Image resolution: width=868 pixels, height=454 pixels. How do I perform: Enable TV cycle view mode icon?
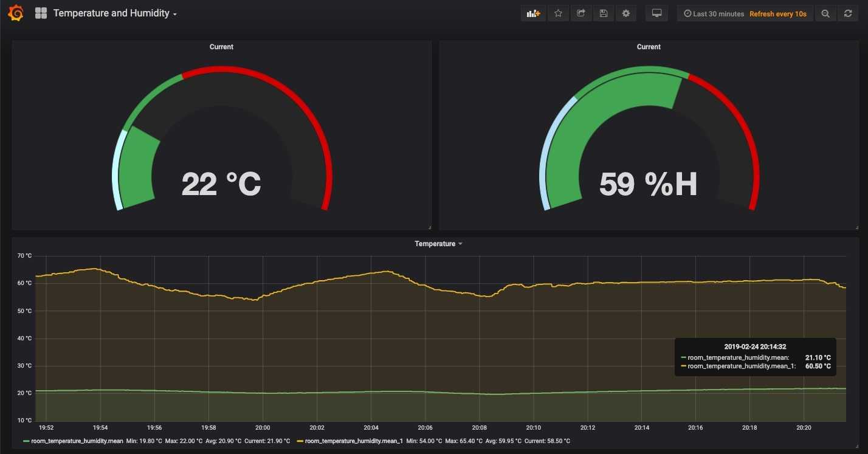(x=656, y=13)
